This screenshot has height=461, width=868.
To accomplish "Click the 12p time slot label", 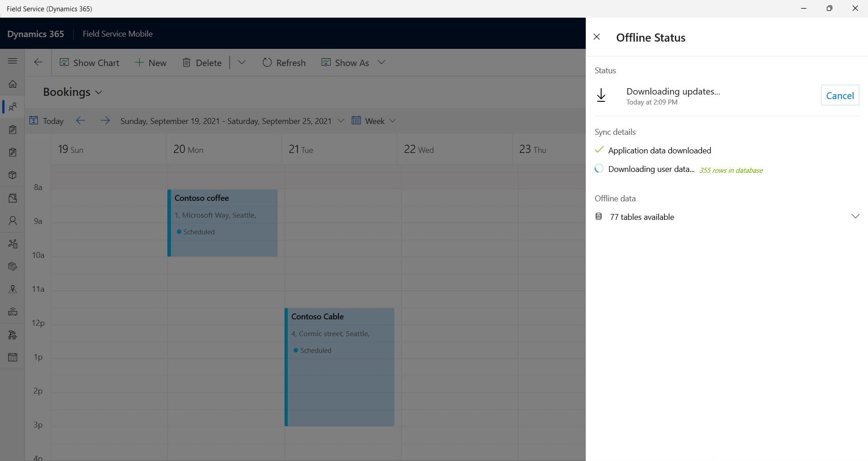I will point(38,323).
